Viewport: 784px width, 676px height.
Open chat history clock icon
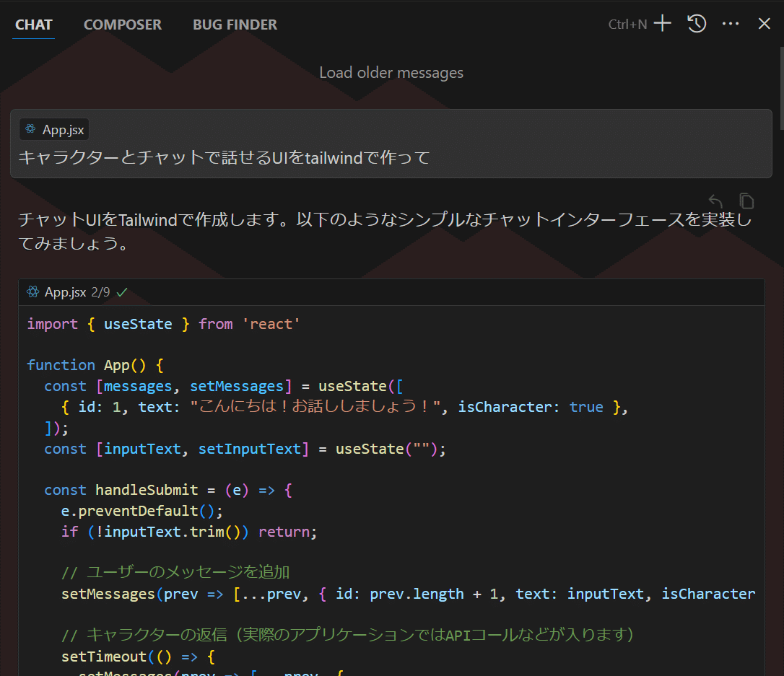point(697,24)
